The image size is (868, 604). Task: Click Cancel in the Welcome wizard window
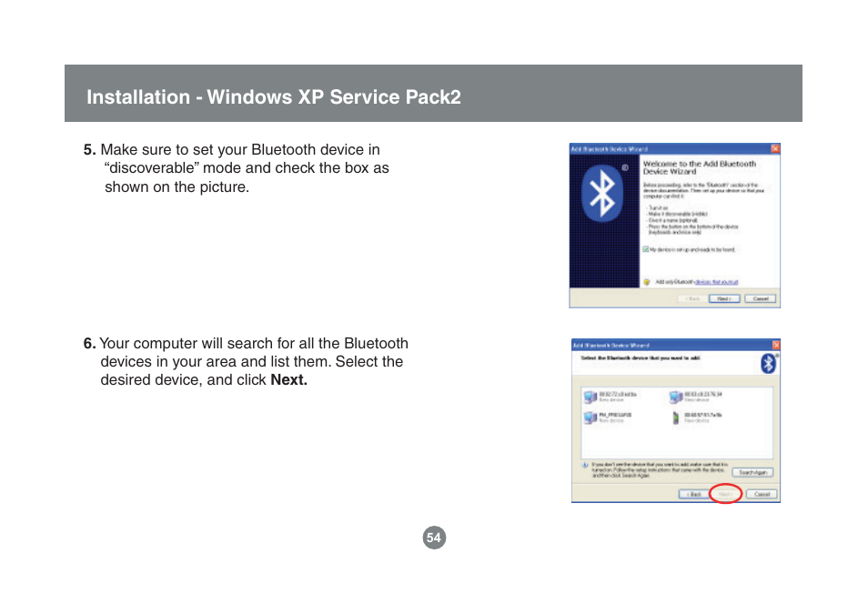761,299
